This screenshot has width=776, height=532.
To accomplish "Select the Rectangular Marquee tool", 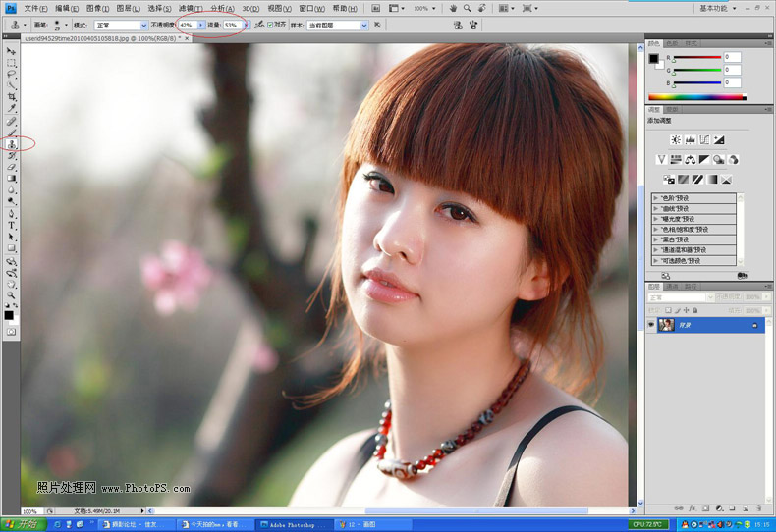I will point(11,63).
